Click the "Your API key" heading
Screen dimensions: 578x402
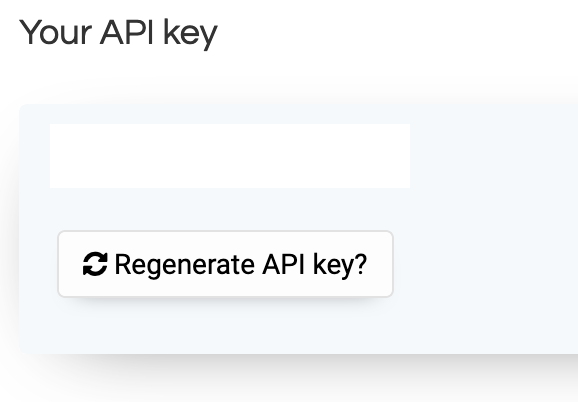click(118, 33)
